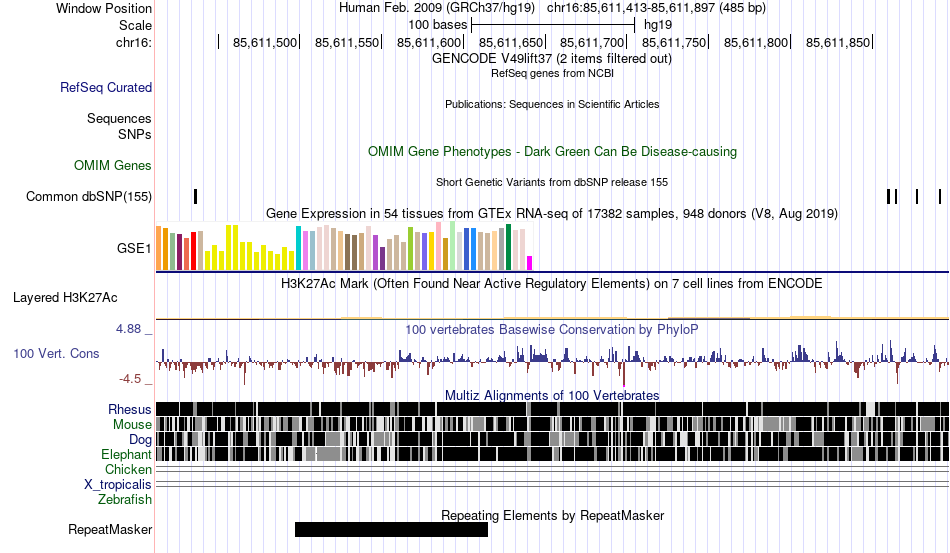
Task: Open the 100 Vert. Cons track label
Action: [x=56, y=353]
